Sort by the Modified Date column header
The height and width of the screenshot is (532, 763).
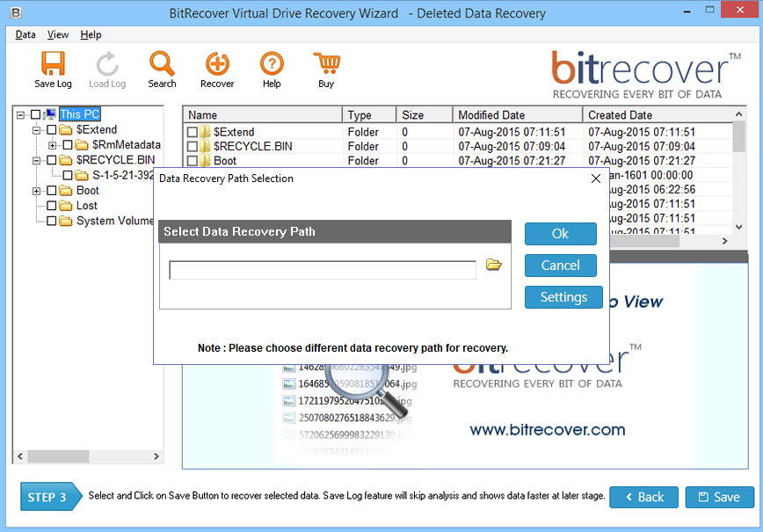point(518,115)
